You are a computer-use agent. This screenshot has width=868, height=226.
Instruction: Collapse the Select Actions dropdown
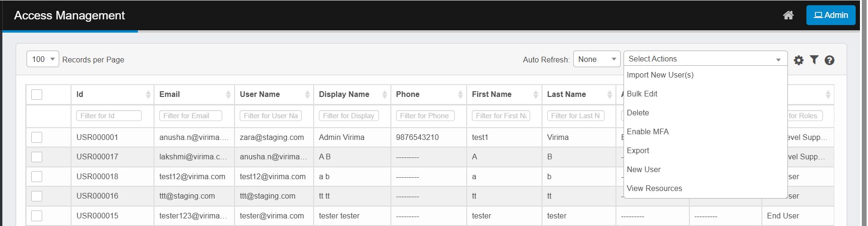coord(705,59)
